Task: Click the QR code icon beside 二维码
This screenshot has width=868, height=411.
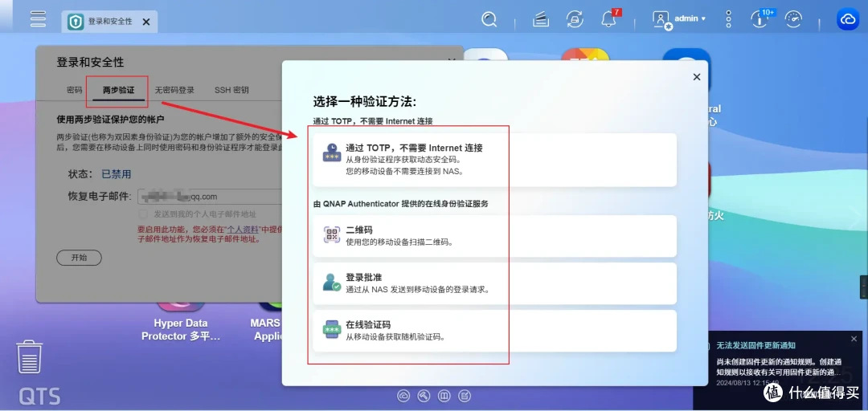Action: coord(332,235)
